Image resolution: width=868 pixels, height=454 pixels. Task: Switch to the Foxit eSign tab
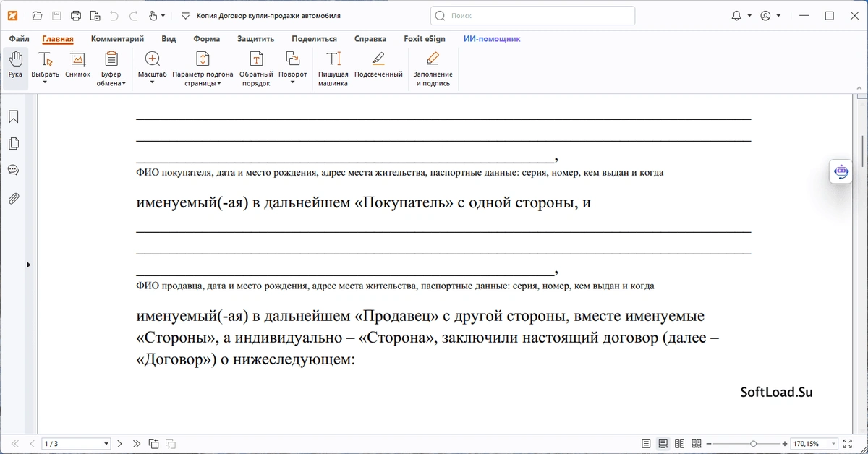(425, 39)
